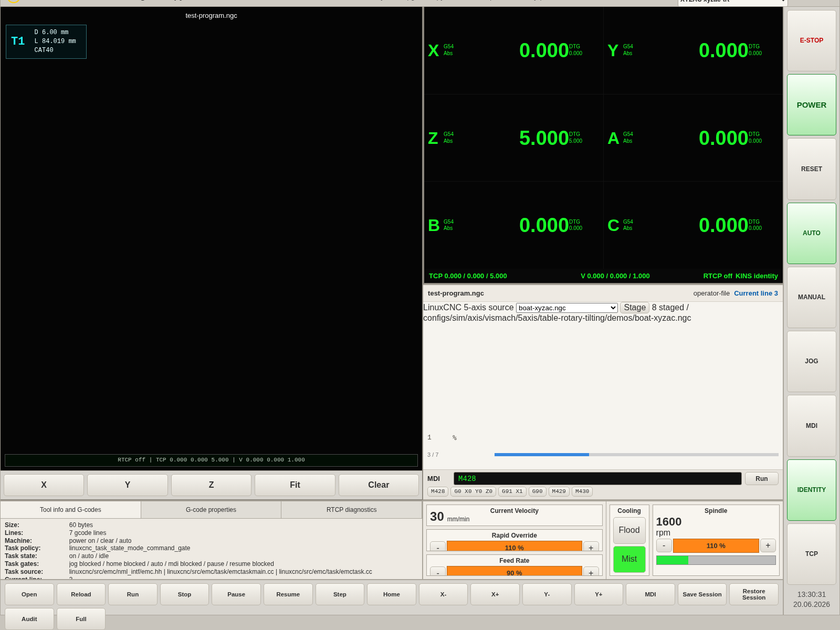Switch to AUTO mode

click(x=811, y=233)
